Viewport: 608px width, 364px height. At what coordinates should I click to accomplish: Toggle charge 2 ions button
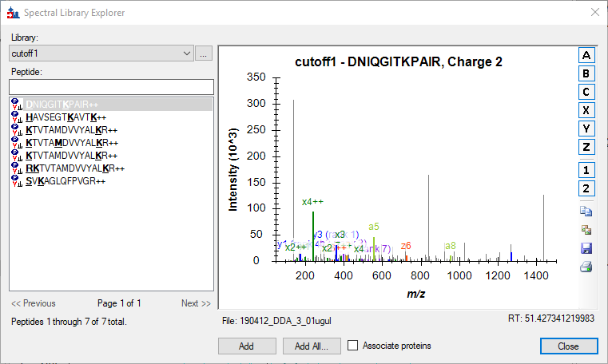[586, 188]
